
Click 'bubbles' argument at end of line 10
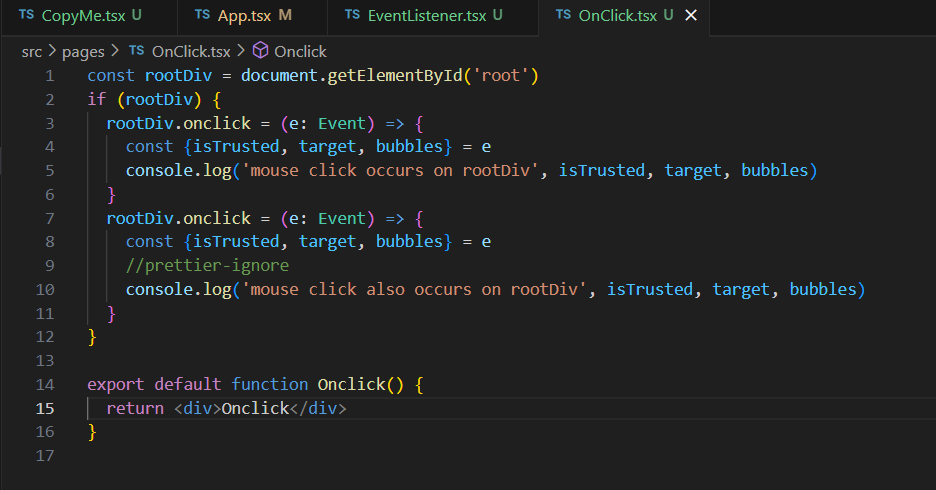tap(823, 289)
